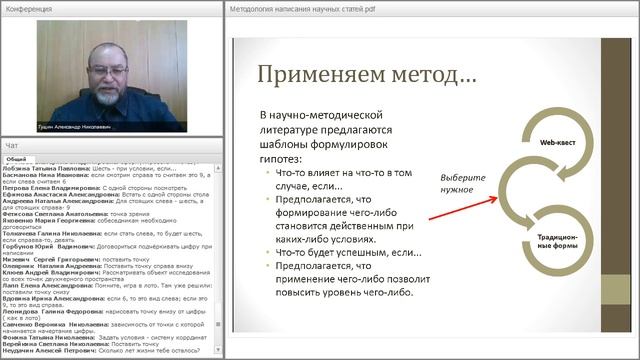Click chat message from Верейкина Светлана Николаевна

click(80, 344)
